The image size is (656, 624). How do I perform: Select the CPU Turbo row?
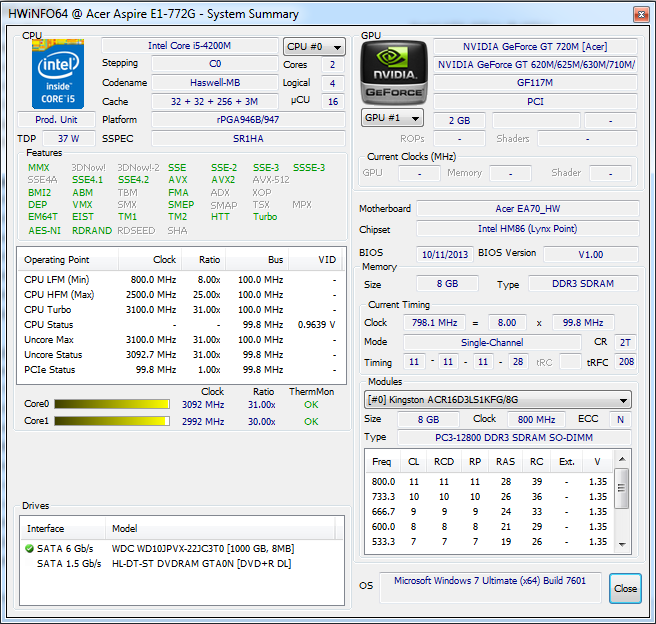pos(181,309)
